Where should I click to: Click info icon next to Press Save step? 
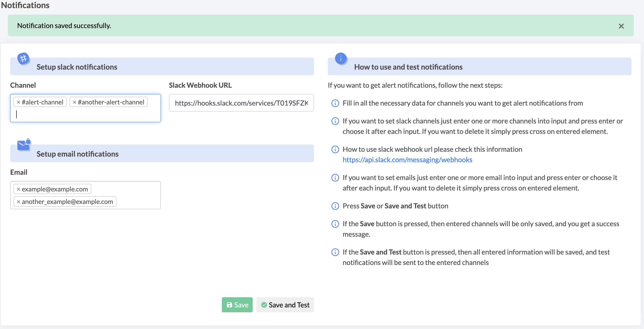335,206
